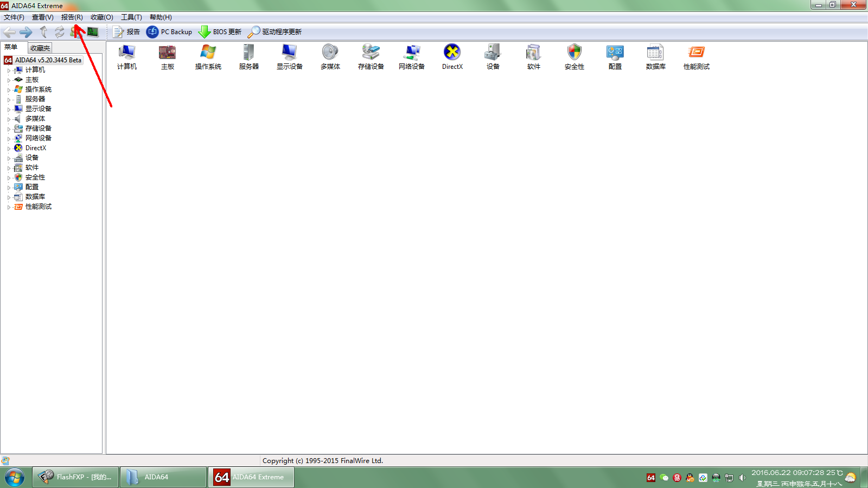Click the BIOS 更新 green arrow button

220,32
